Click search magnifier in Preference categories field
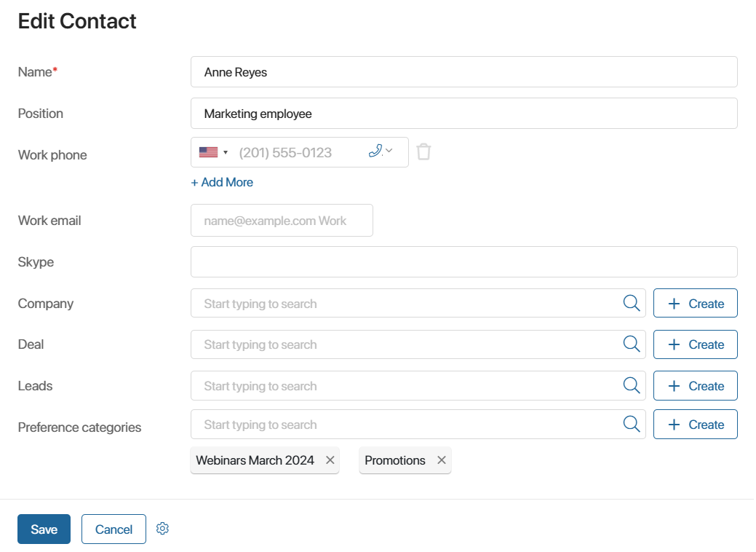The width and height of the screenshot is (756, 552). point(631,424)
